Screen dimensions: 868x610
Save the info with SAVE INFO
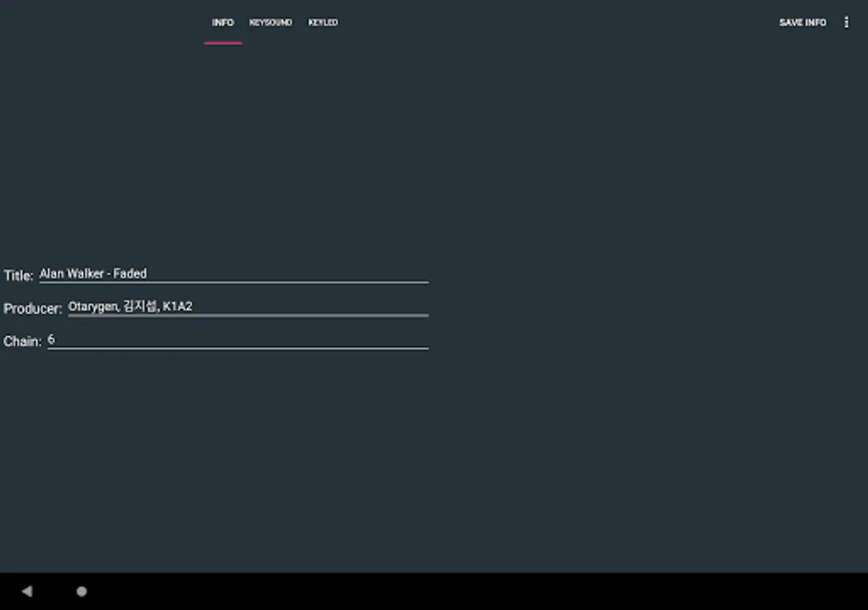pyautogui.click(x=802, y=22)
